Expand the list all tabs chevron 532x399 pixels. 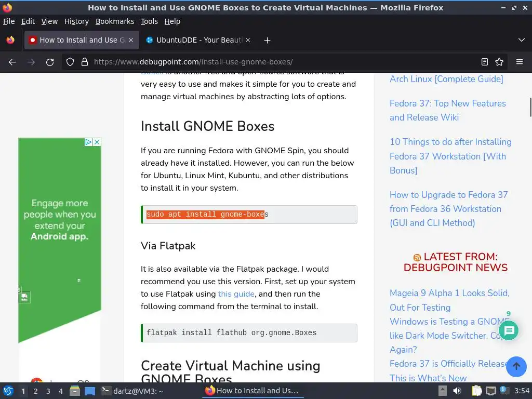click(x=522, y=40)
